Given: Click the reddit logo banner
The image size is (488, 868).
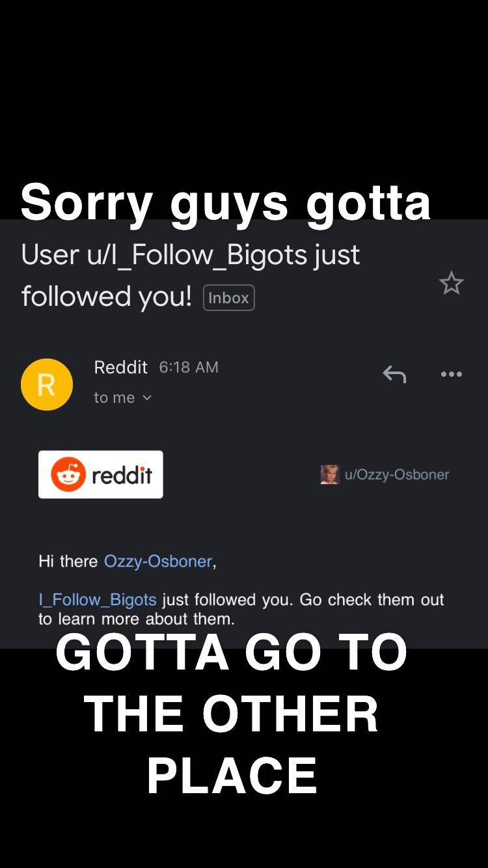Looking at the screenshot, I should [x=101, y=474].
